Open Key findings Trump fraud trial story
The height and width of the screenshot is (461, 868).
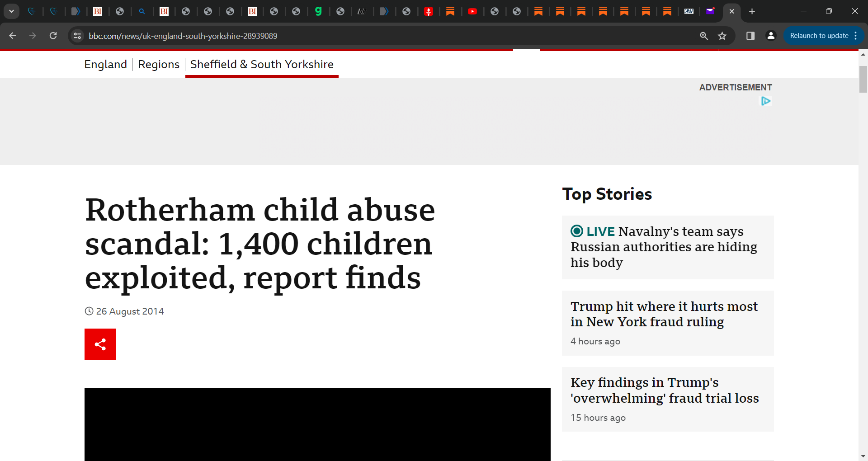coord(665,390)
